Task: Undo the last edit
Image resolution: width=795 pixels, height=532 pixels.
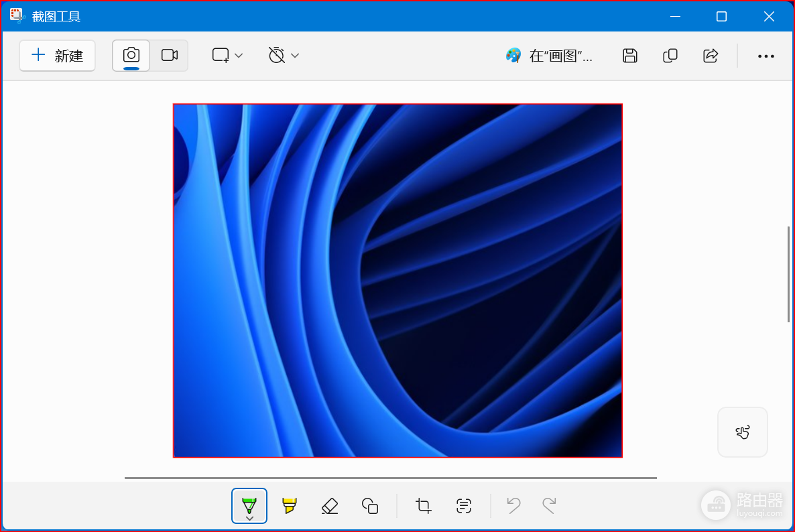Action: 513,505
